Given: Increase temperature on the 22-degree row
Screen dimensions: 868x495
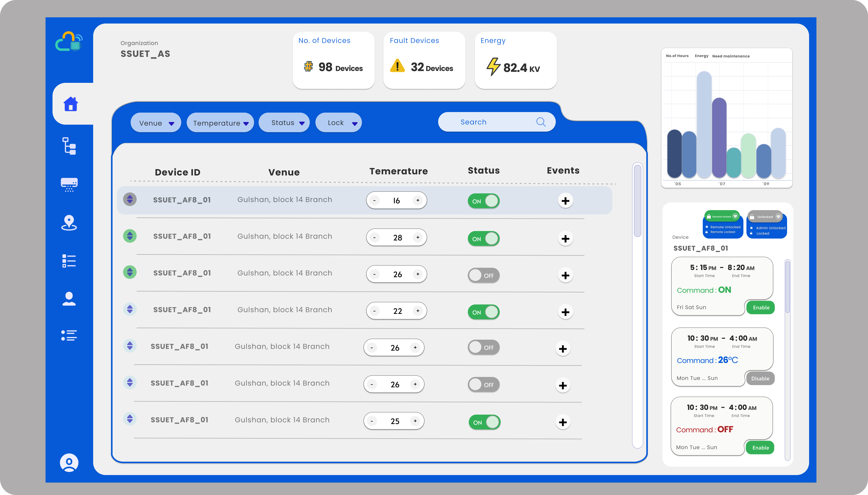Looking at the screenshot, I should point(418,311).
